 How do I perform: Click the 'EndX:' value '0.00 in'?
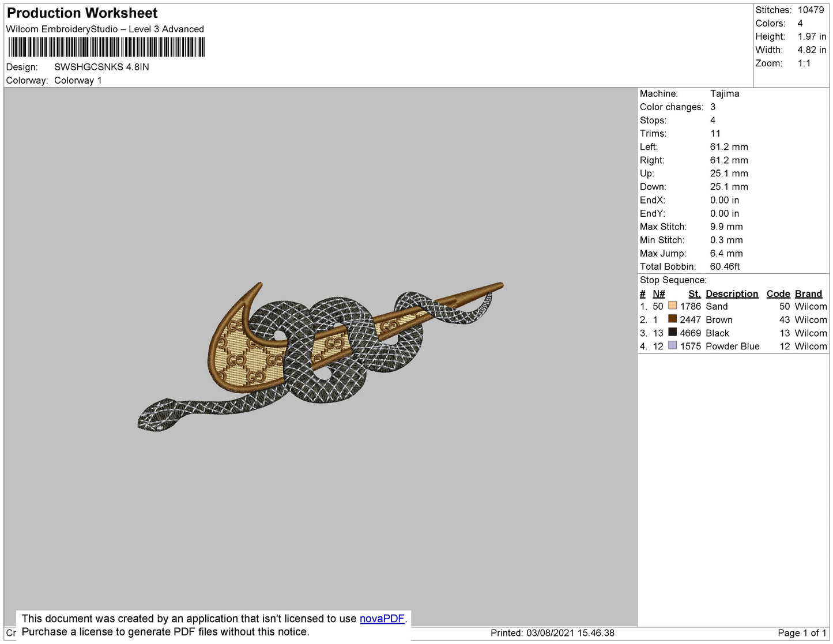click(725, 200)
